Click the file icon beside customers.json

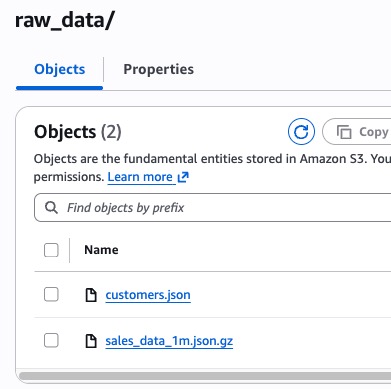pos(91,295)
